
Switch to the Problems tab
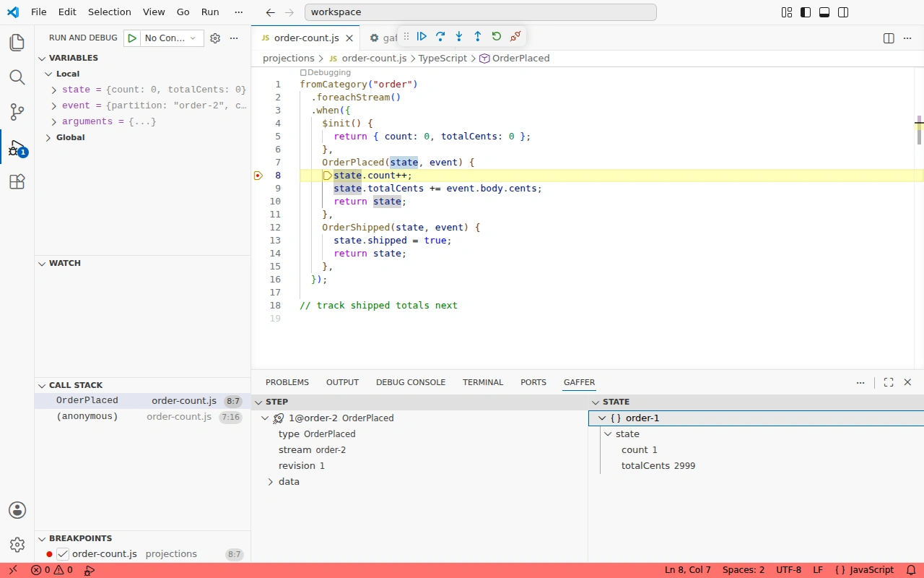(x=287, y=382)
